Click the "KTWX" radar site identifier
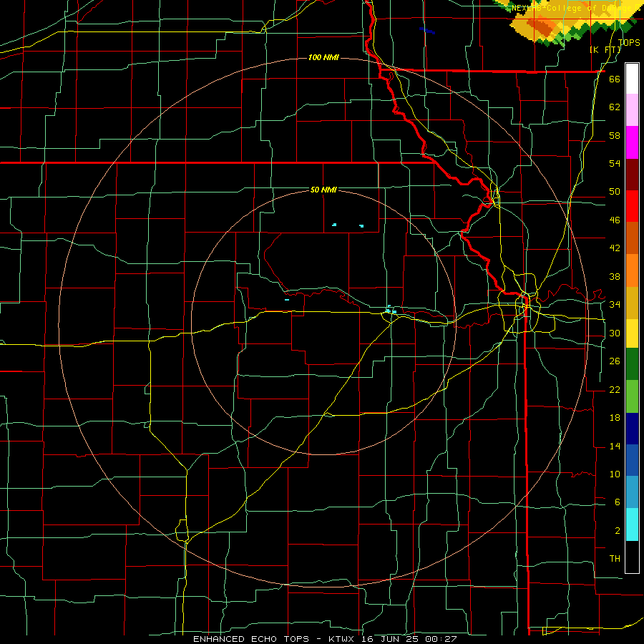The height and width of the screenshot is (644, 644). pos(343,639)
